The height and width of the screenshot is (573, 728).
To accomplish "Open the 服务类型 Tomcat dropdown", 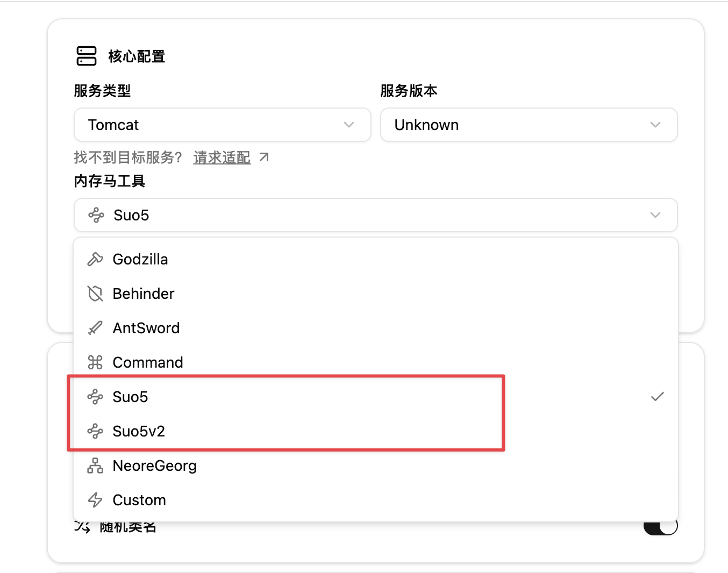I will (x=222, y=125).
